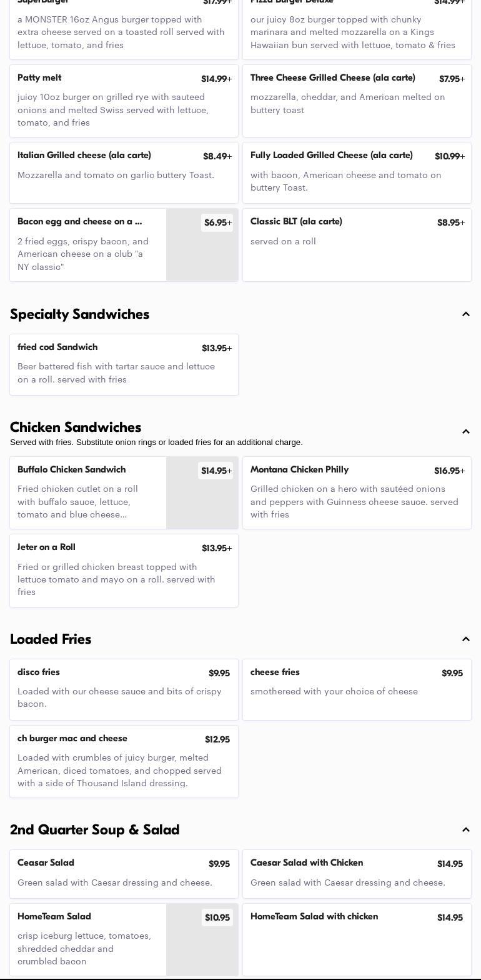The image size is (481, 980).
Task: Click HomeTeam Salad image placeholder
Action: pos(202,947)
